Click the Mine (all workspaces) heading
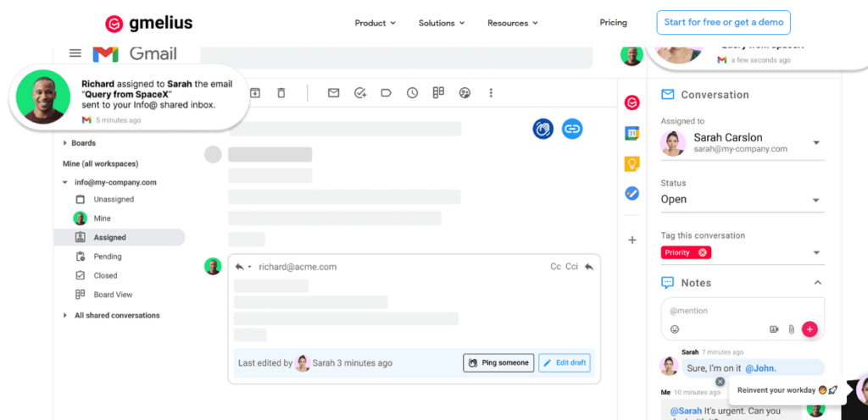Image resolution: width=868 pixels, height=420 pixels. [100, 163]
